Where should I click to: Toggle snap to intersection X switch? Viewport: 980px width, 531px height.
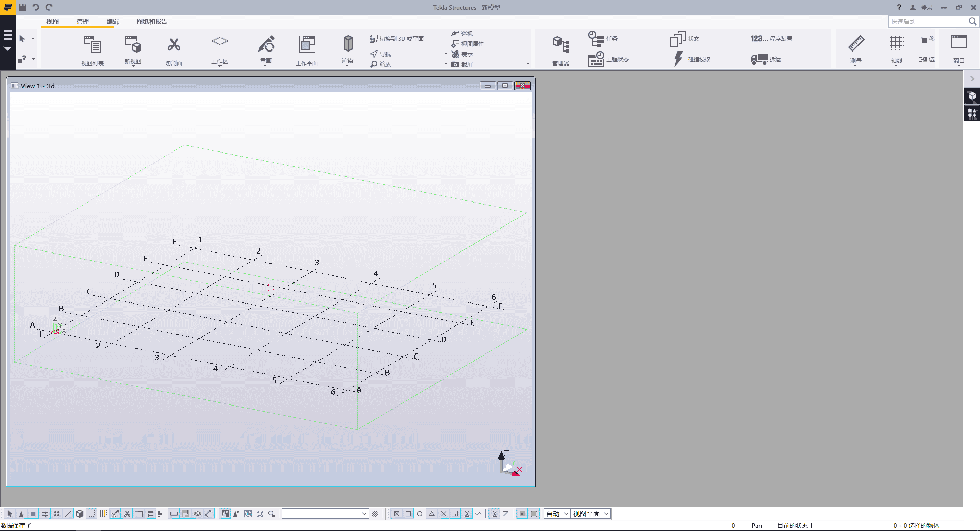[444, 514]
